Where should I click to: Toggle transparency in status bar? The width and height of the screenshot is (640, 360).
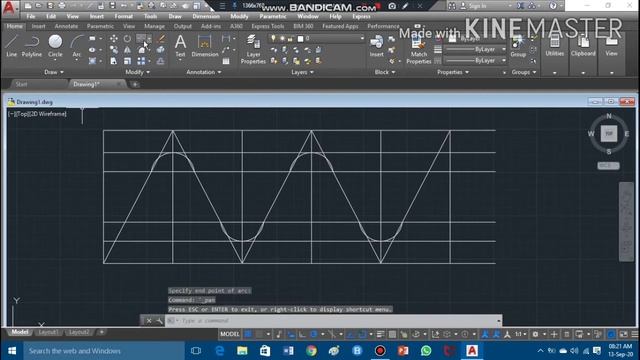coord(392,334)
